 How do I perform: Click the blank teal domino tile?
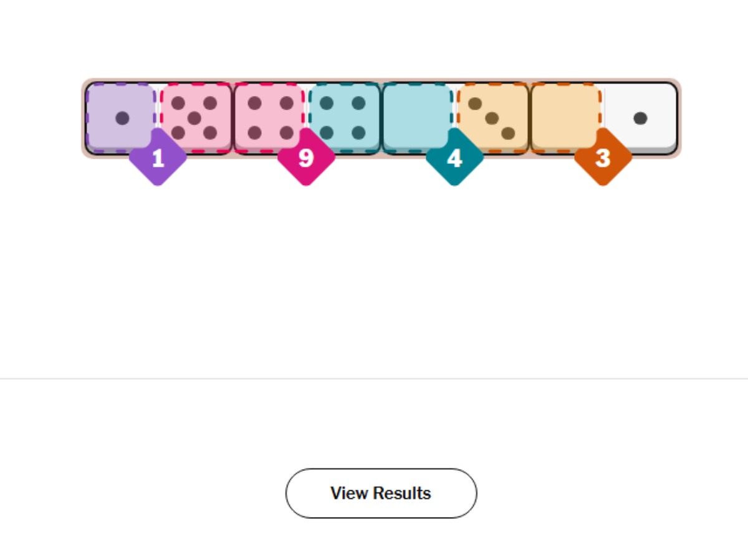point(416,112)
